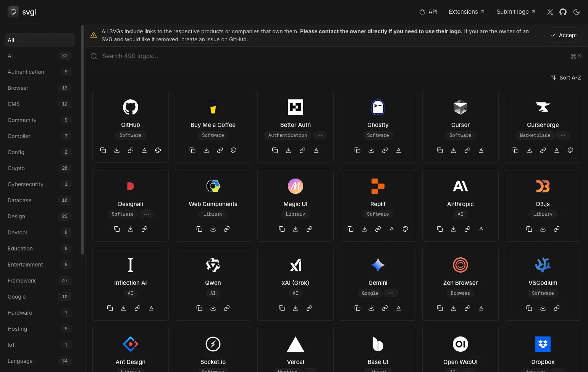Image resolution: width=588 pixels, height=372 pixels.
Task: Expand more categories on Designali card
Action: pos(146,214)
